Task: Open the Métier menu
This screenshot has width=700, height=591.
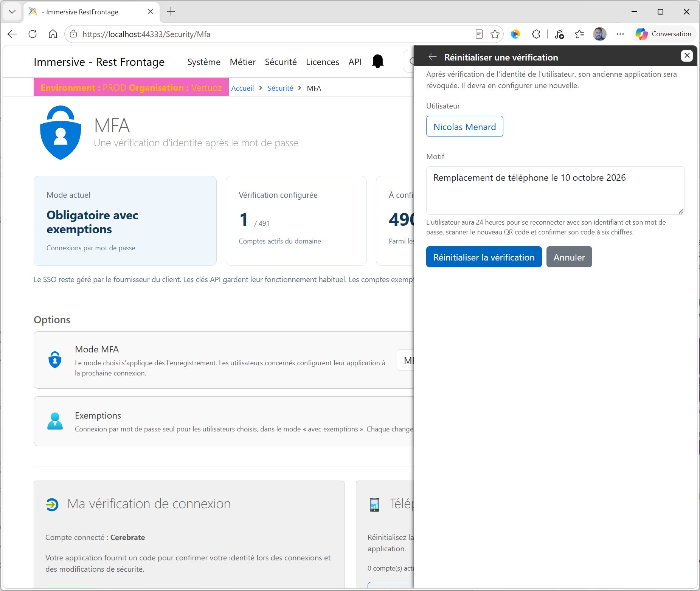Action: pos(243,62)
